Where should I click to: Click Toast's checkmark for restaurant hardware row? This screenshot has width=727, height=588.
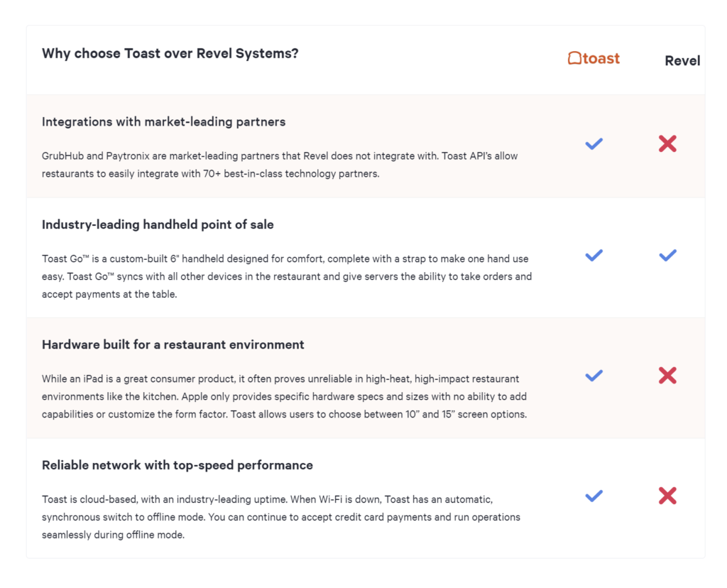594,376
